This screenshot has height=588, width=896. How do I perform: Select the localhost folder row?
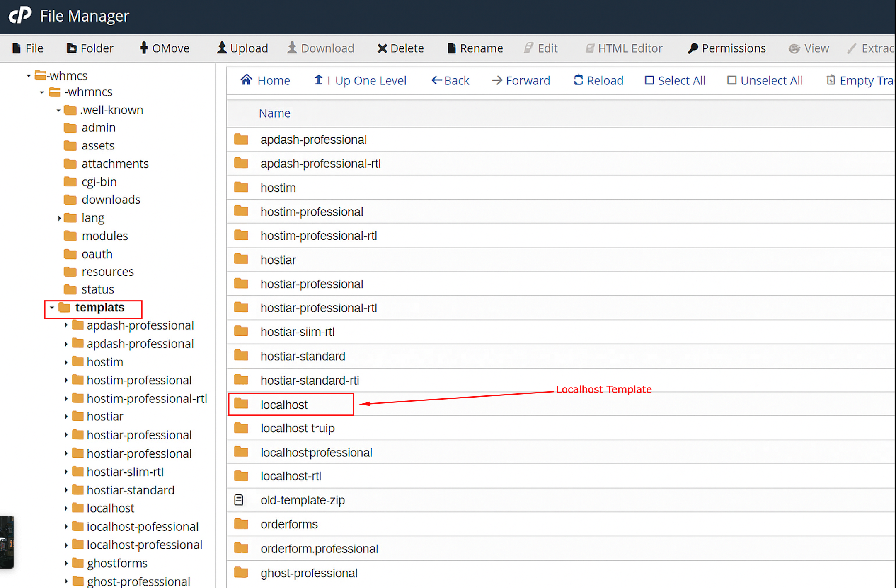click(x=284, y=405)
